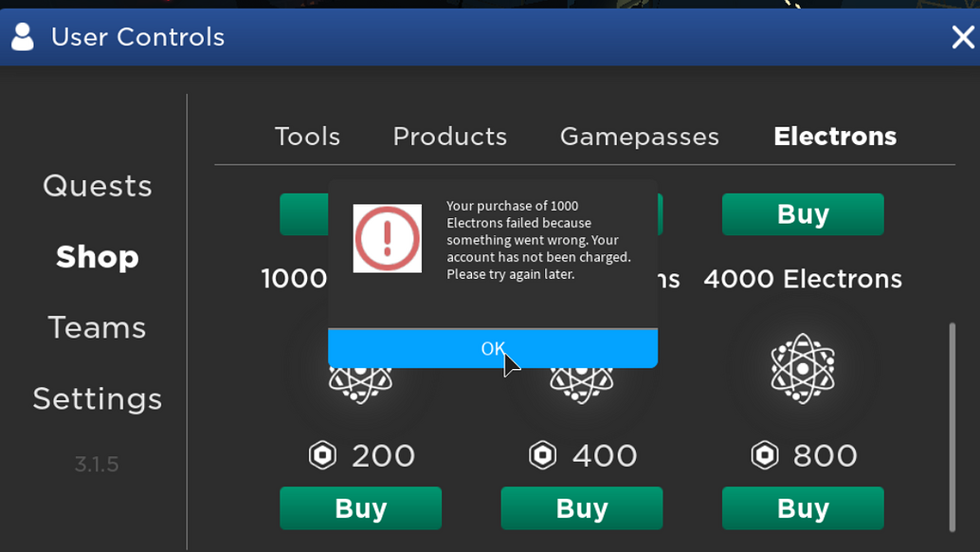Screen dimensions: 980x552
Task: Click the Robux icon next to 400
Action: (x=543, y=455)
